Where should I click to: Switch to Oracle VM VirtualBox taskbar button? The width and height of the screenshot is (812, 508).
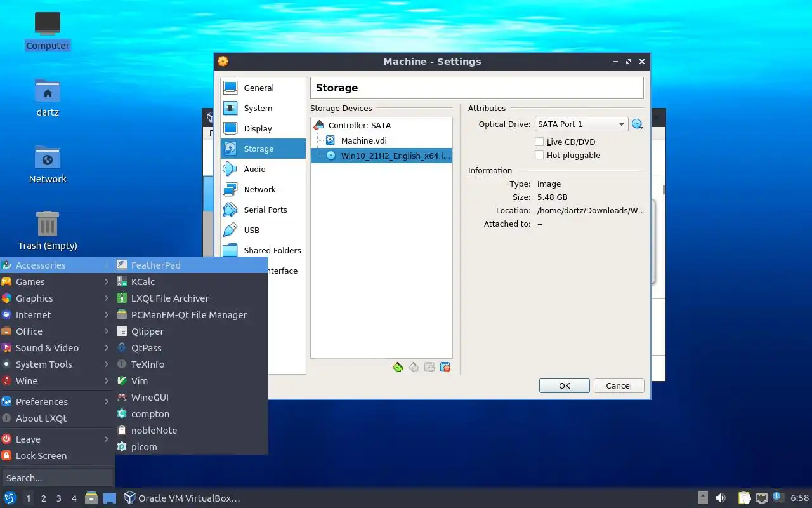tap(183, 498)
